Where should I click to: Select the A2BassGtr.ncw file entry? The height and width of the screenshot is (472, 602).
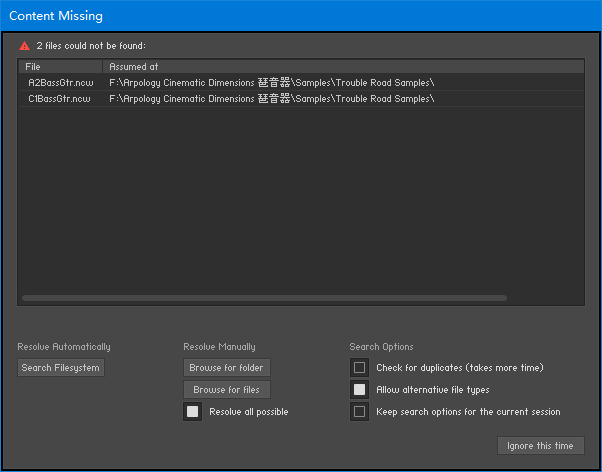coord(59,82)
